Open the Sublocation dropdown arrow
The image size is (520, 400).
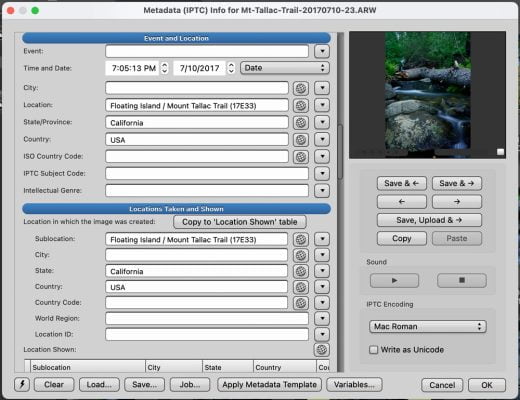point(322,239)
